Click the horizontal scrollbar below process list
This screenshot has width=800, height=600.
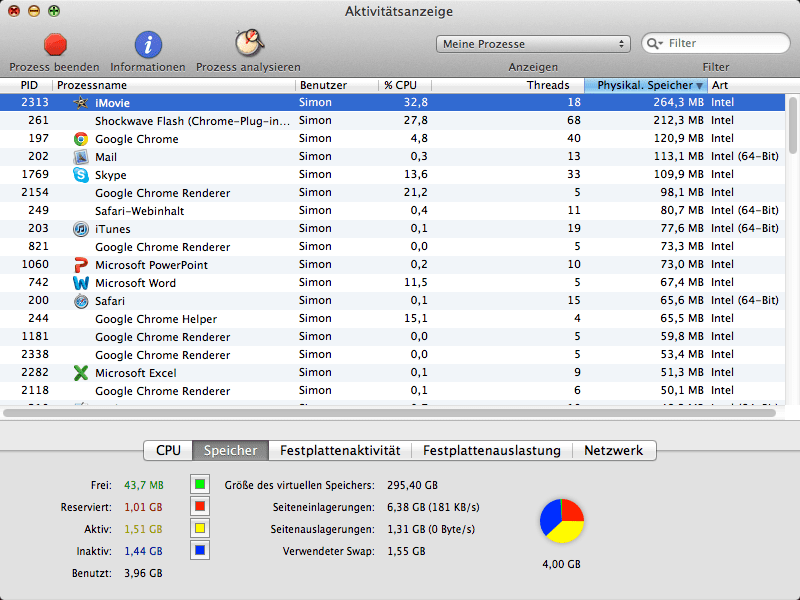point(390,412)
